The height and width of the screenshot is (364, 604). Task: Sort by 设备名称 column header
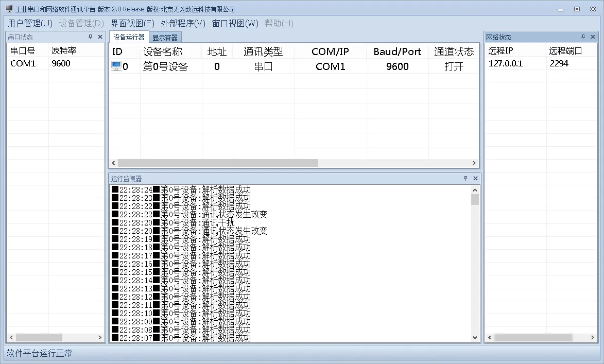coord(163,51)
